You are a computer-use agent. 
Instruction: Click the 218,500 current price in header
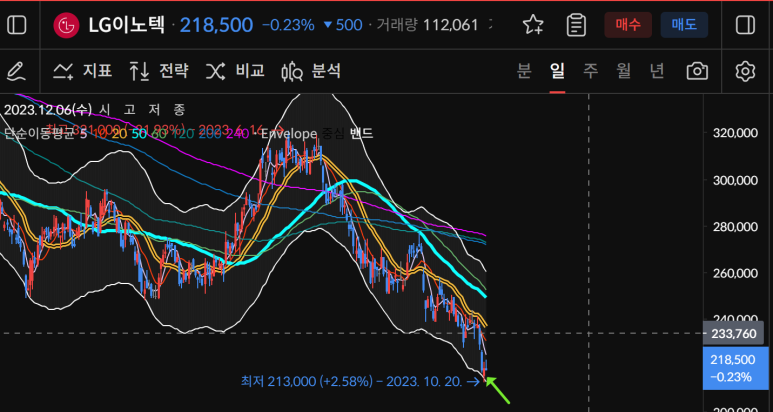pos(216,25)
